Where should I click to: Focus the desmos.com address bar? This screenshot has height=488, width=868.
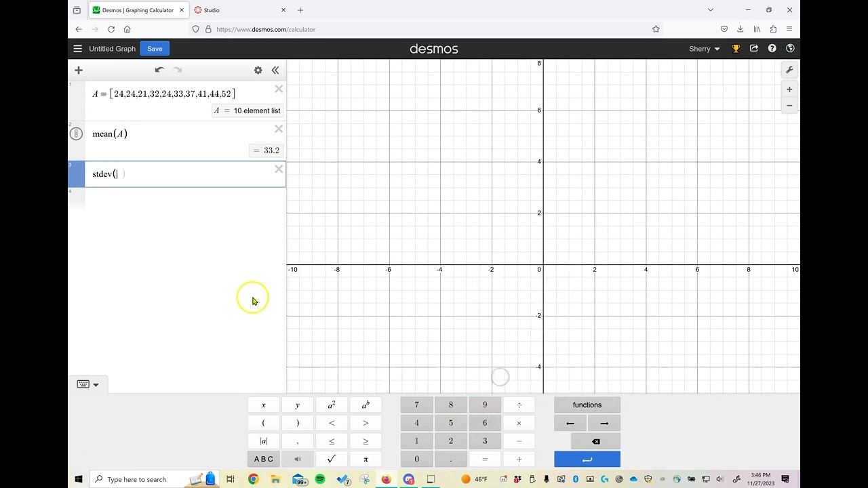tap(427, 29)
